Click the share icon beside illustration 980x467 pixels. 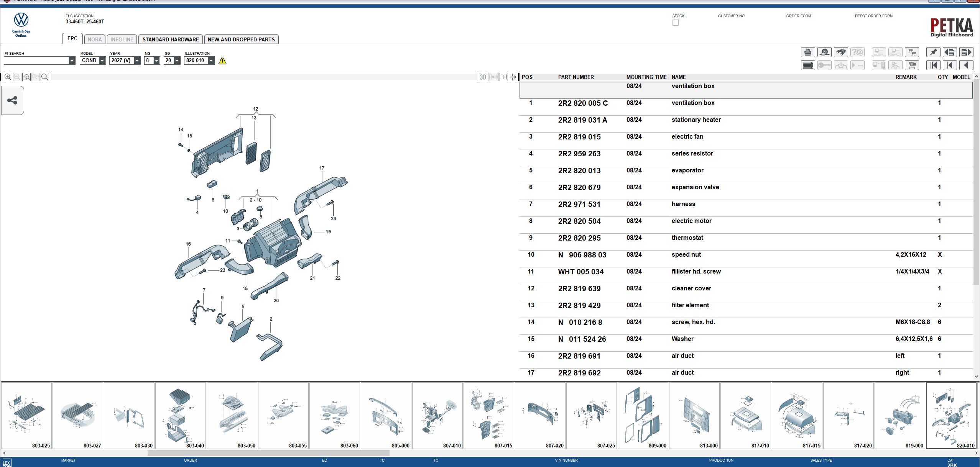click(12, 100)
